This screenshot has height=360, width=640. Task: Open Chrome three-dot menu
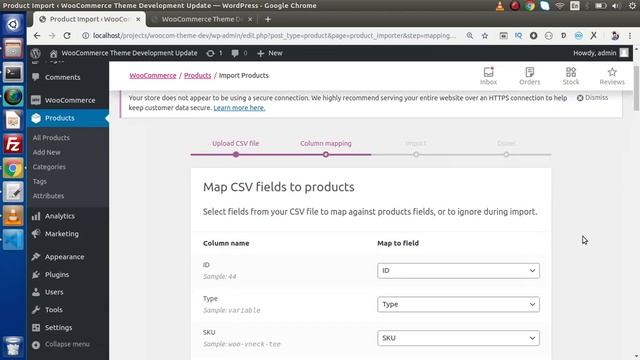click(630, 36)
